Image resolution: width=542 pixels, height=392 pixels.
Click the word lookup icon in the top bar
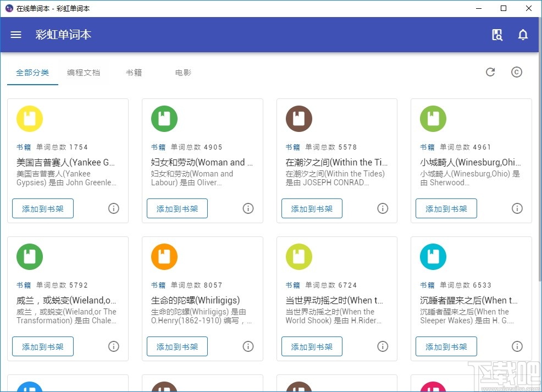497,34
